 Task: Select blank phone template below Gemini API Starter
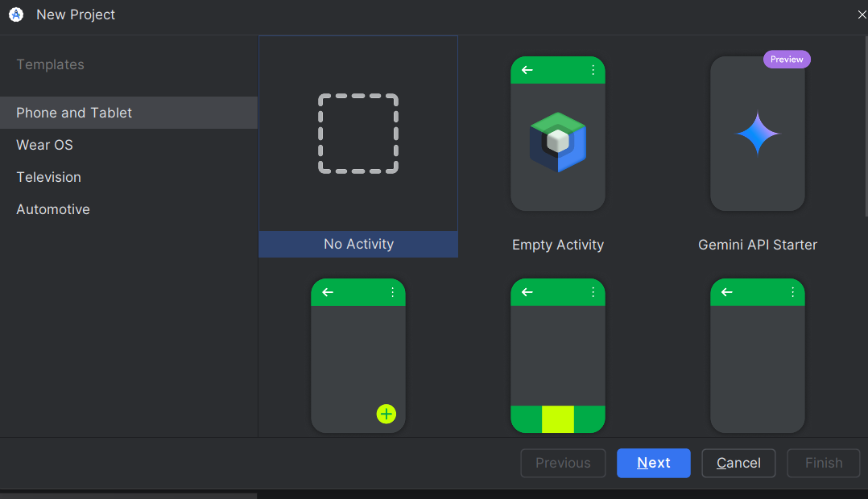[757, 356]
